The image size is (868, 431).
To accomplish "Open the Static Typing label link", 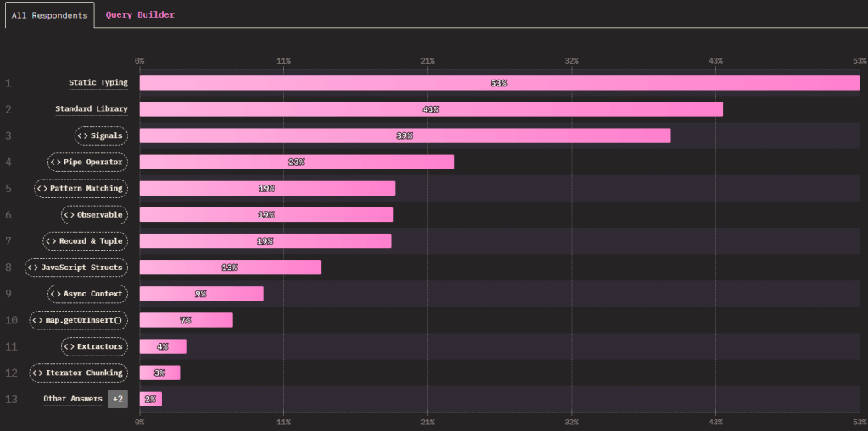I will tap(98, 83).
